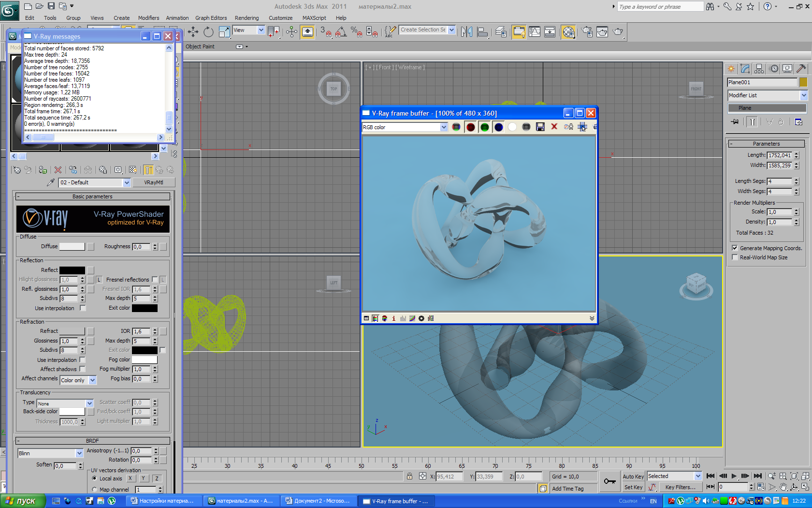Toggle the Angle Snap button
Image resolution: width=812 pixels, height=508 pixels.
click(341, 32)
